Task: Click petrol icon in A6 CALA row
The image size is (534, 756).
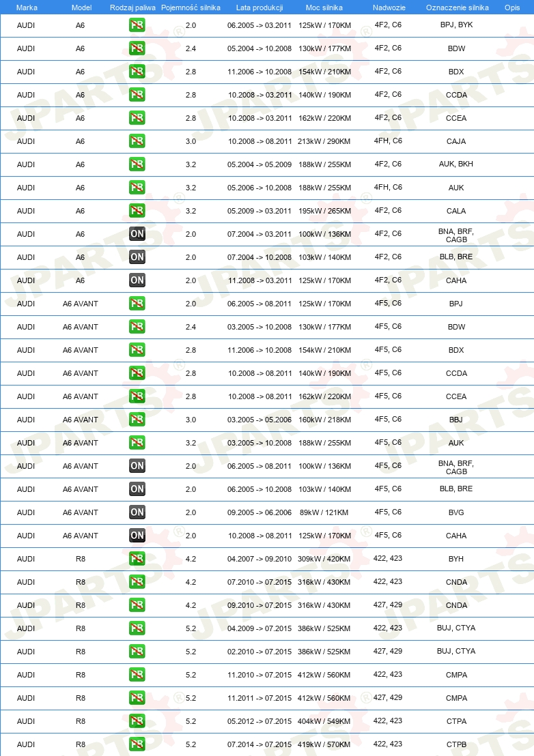Action: click(137, 210)
